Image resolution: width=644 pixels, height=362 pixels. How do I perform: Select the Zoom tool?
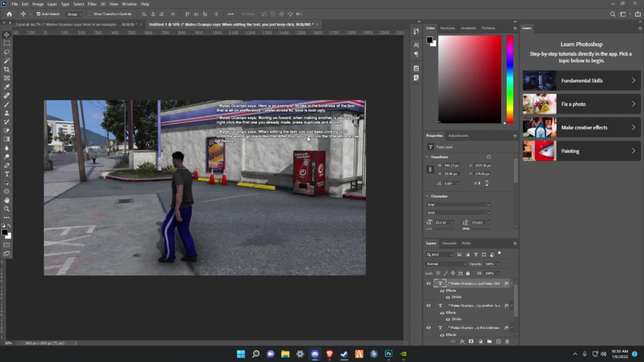click(7, 209)
